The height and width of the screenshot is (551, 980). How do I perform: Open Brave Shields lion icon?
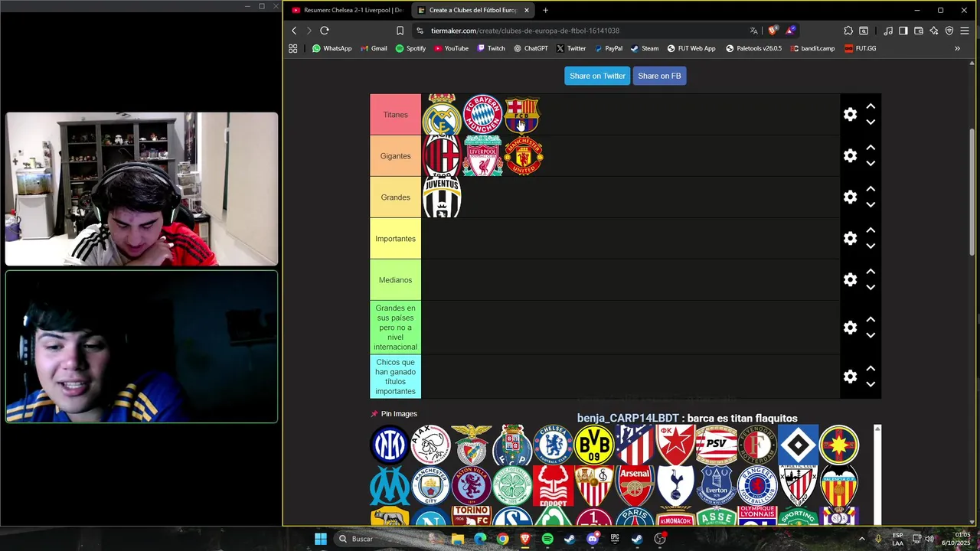coord(773,31)
